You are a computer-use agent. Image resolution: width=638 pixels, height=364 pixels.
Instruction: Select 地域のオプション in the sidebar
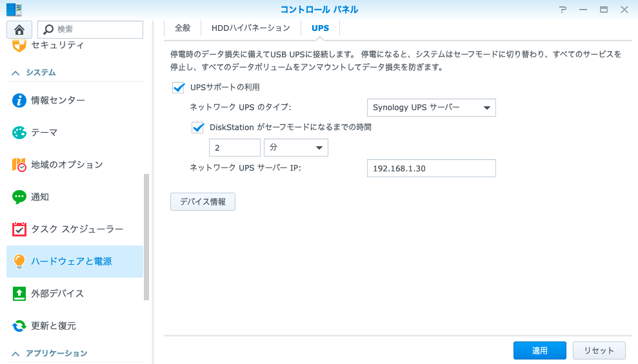pos(75,164)
